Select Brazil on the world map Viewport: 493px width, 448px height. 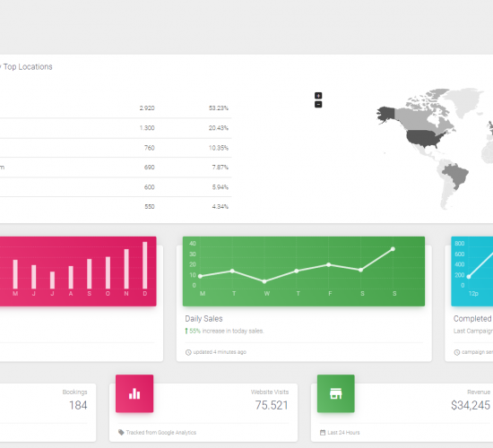coord(457,175)
